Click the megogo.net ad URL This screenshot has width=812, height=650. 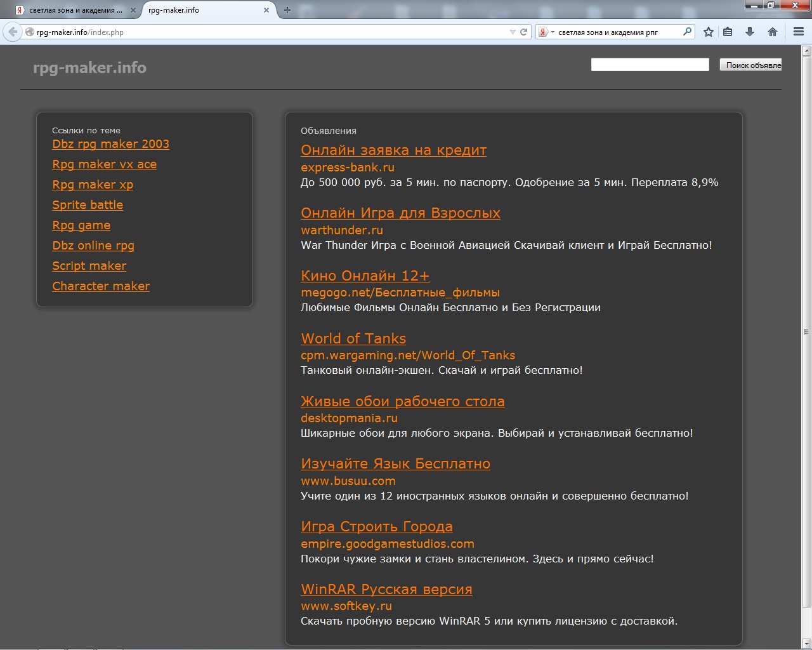(x=400, y=293)
